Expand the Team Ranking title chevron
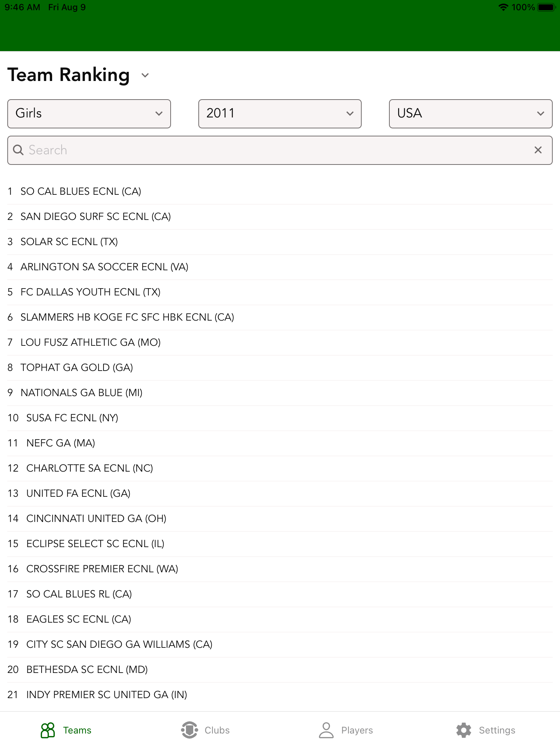Image resolution: width=560 pixels, height=747 pixels. (x=145, y=76)
